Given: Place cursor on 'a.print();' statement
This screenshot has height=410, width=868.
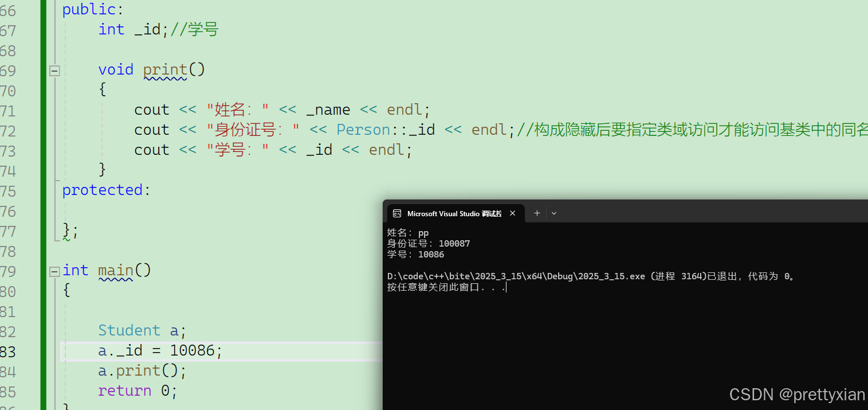Looking at the screenshot, I should (142, 371).
